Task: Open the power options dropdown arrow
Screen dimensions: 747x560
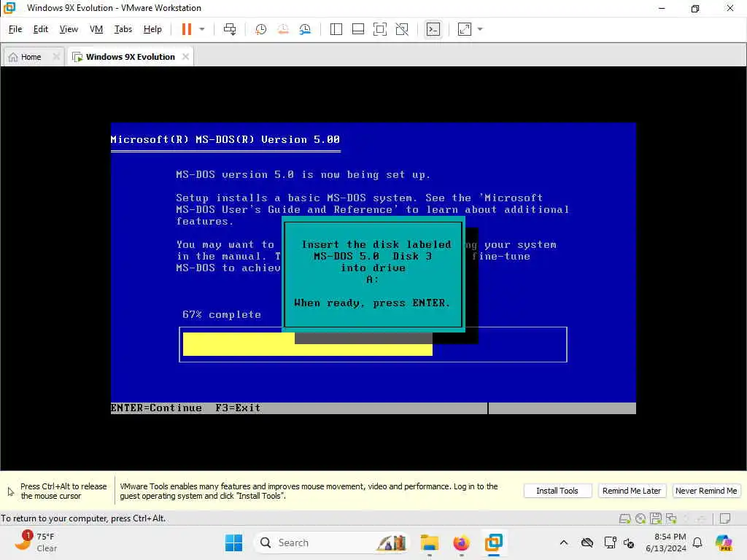Action: coord(202,29)
